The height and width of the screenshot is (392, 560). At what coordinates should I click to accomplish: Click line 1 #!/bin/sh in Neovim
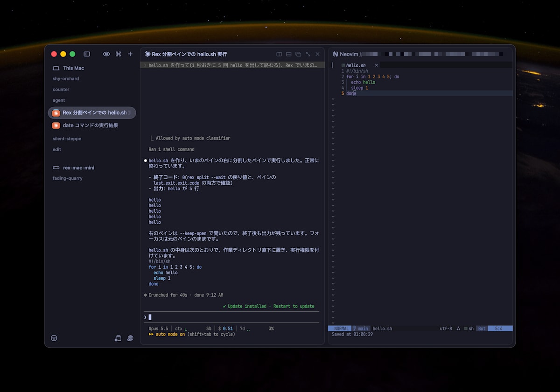[357, 71]
